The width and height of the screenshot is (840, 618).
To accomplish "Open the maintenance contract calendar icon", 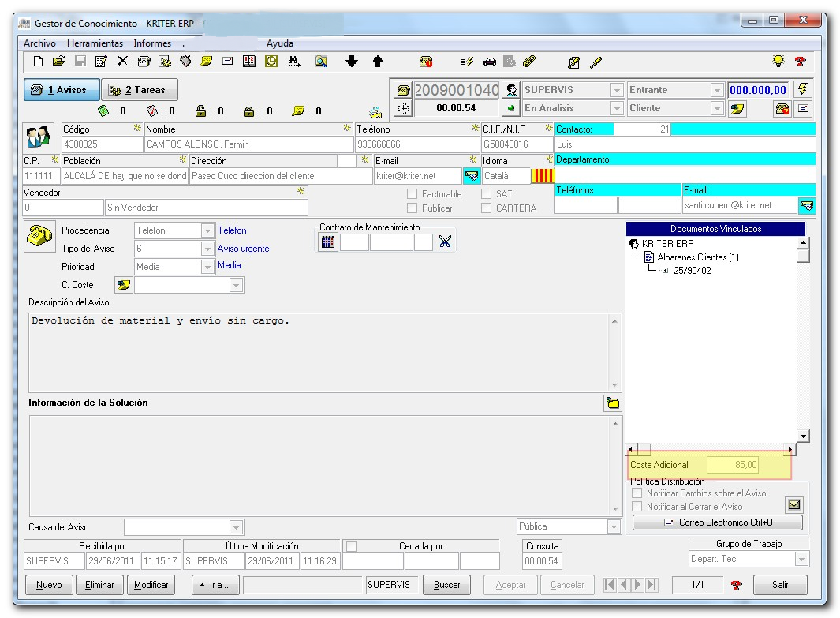I will [x=328, y=242].
